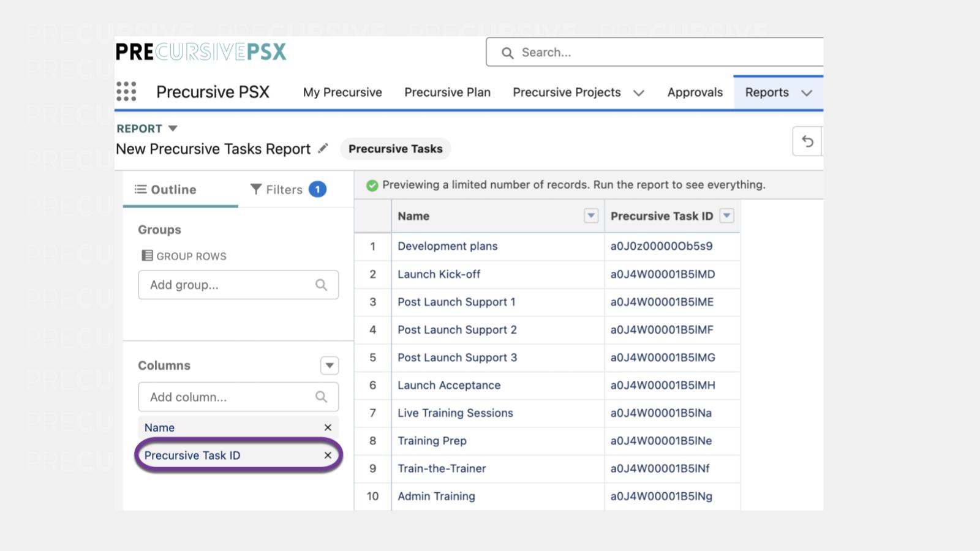This screenshot has width=980, height=551.
Task: Open the Approvals tab
Action: coord(695,92)
